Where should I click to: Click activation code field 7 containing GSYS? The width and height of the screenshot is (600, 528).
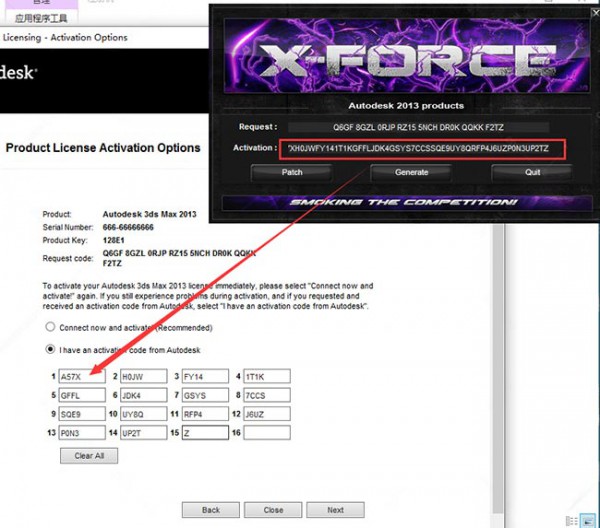205,395
